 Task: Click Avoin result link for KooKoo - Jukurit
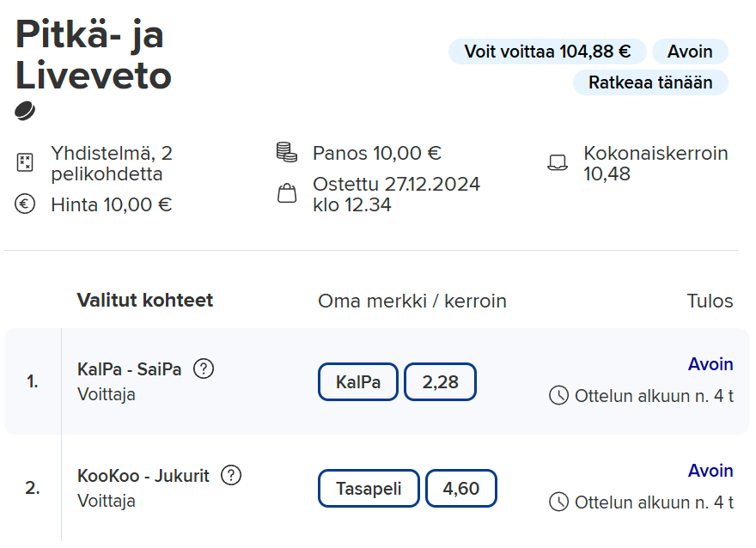(x=710, y=471)
